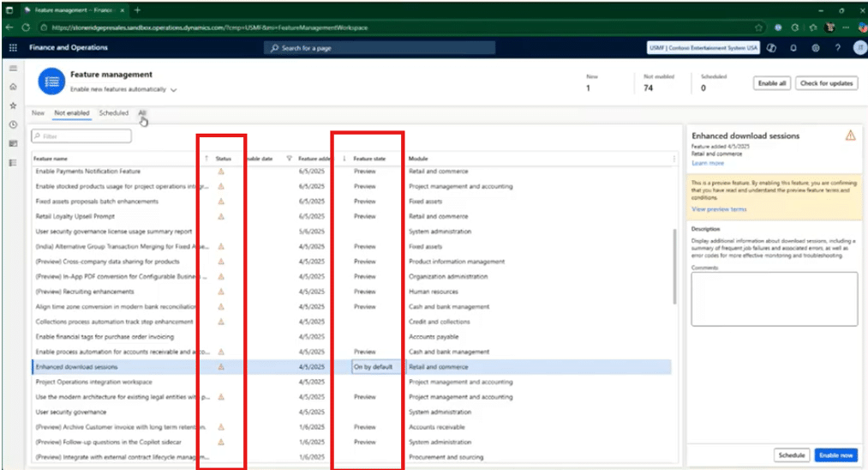Screen dimensions: 868x470
Task: Open Recent clock icon in the sidebar
Action: 12,124
